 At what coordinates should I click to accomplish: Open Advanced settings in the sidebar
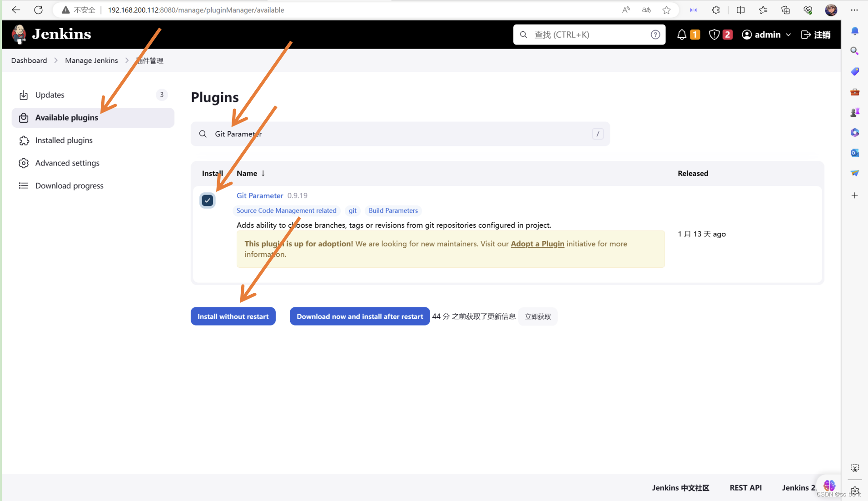click(93, 163)
